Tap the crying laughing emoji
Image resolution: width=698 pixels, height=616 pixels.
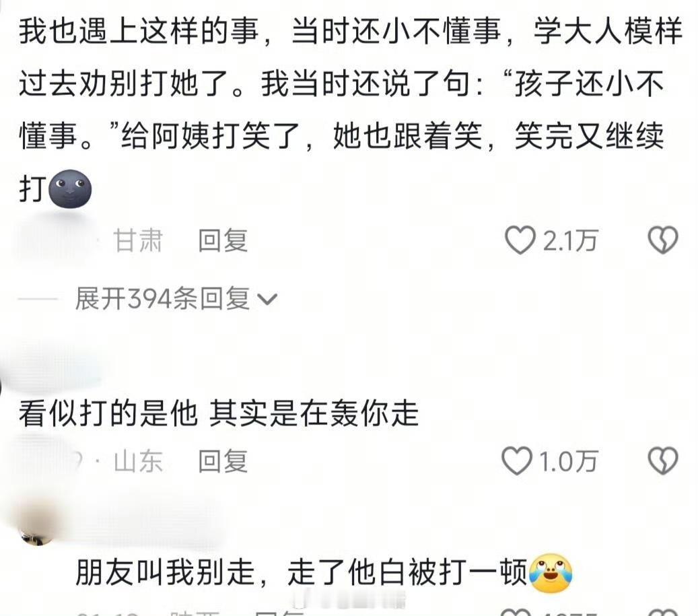coord(550,574)
